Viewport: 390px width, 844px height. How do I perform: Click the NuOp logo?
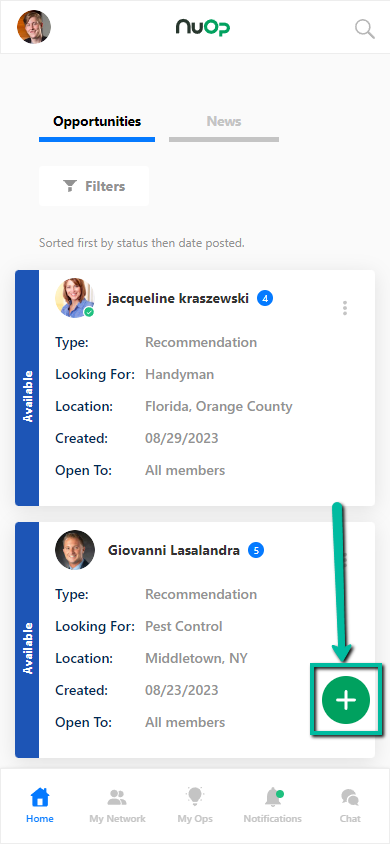[x=202, y=27]
